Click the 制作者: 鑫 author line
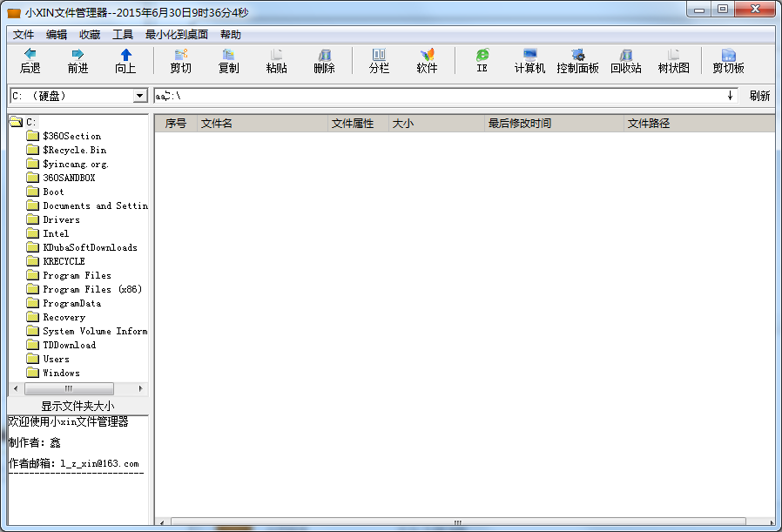Screen dimensions: 782x532 pos(35,442)
